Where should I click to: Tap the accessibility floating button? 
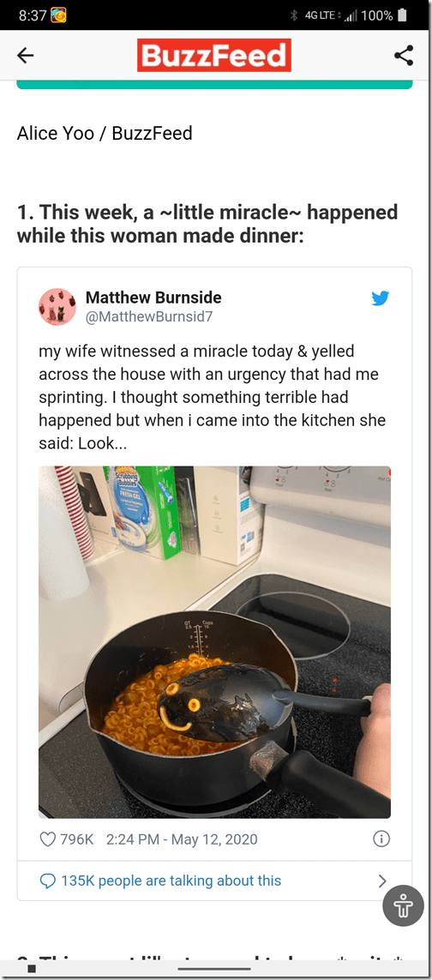[x=403, y=905]
